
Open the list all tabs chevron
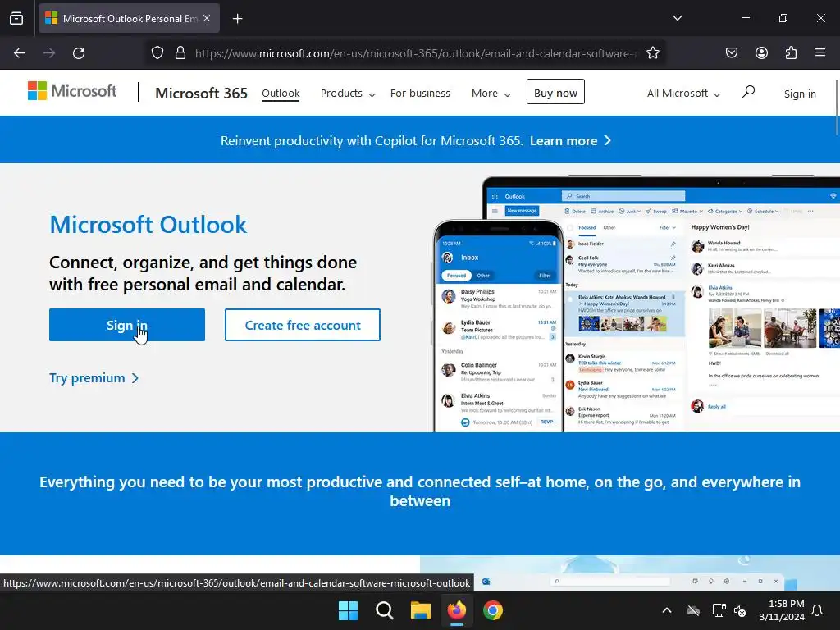[677, 18]
